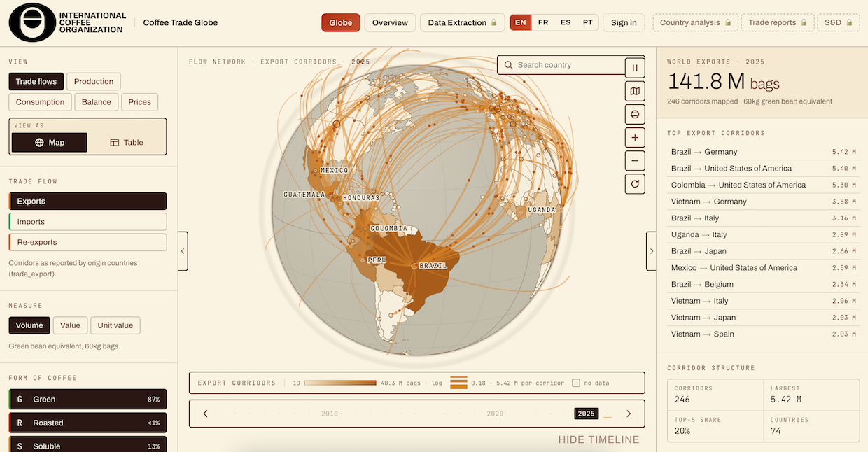Click the Sign in button
Screen dimensions: 868x452
pos(624,22)
